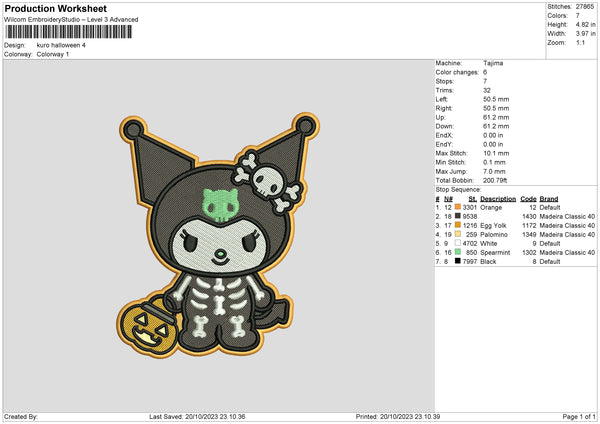Click the 'Page 1 of 1' footer text

[x=579, y=416]
